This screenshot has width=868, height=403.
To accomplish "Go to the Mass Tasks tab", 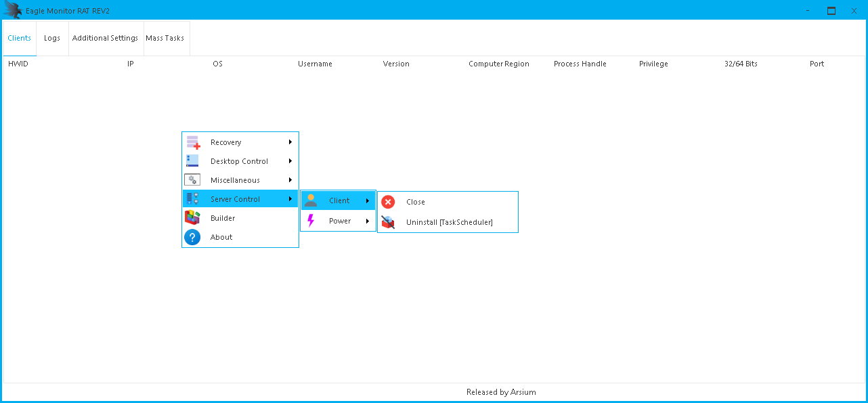I will 165,38.
